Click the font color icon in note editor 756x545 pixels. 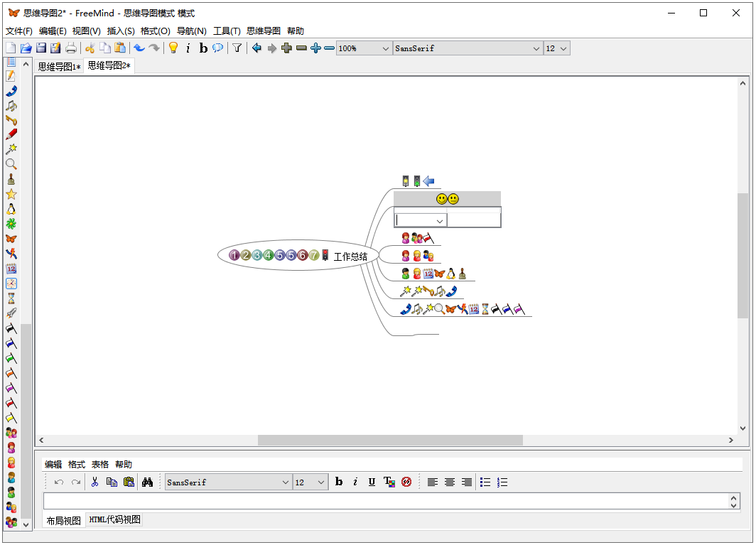(x=389, y=482)
